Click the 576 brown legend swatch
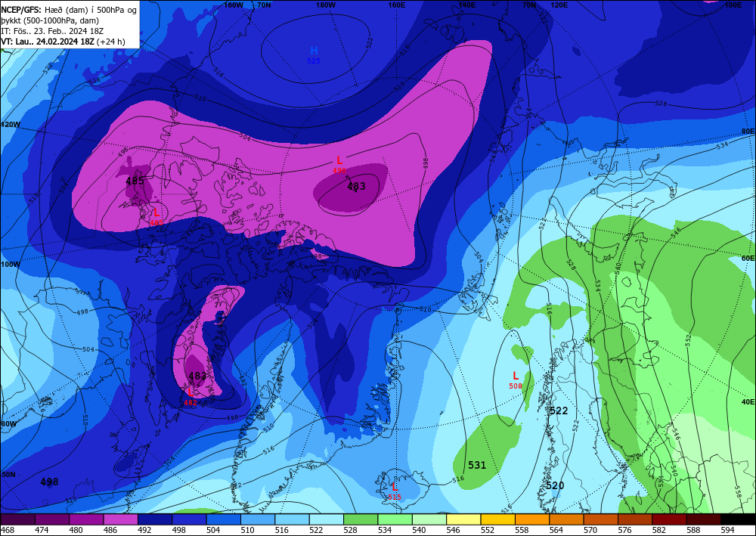The image size is (756, 536). pos(634,519)
